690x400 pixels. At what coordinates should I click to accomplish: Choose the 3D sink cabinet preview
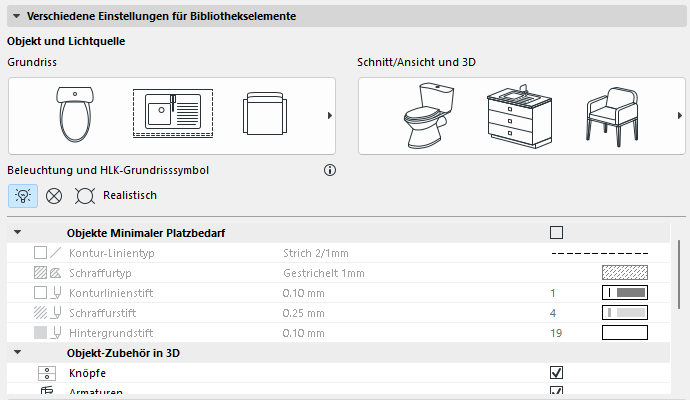[x=517, y=115]
